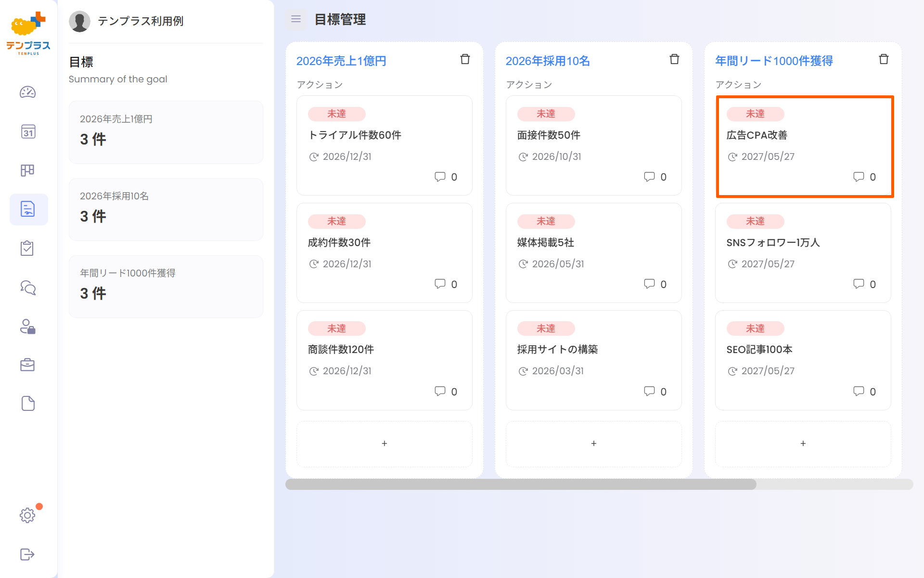Open the 面接件数50件 action card

(594, 145)
